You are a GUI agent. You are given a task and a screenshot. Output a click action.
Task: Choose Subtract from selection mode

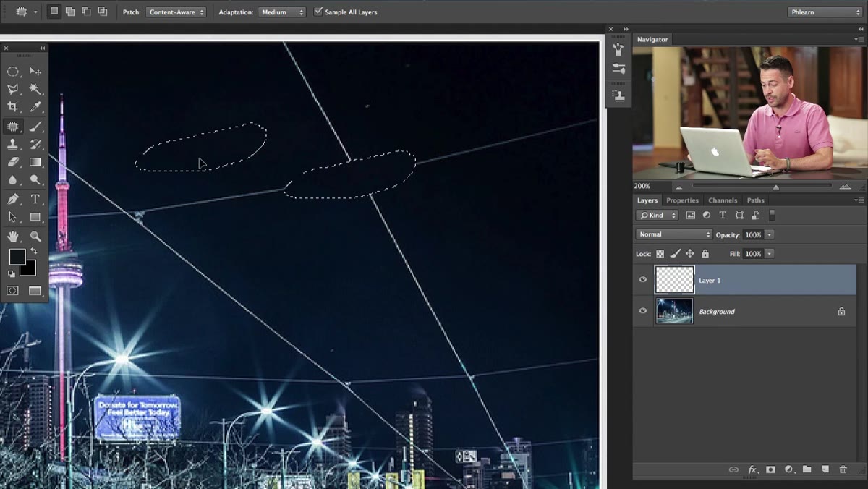click(x=86, y=12)
